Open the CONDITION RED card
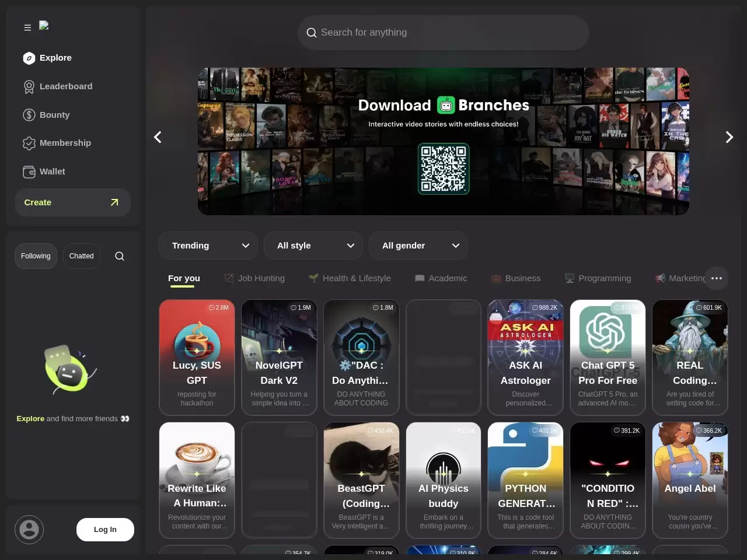Viewport: 747px width, 560px height. pyautogui.click(x=608, y=480)
